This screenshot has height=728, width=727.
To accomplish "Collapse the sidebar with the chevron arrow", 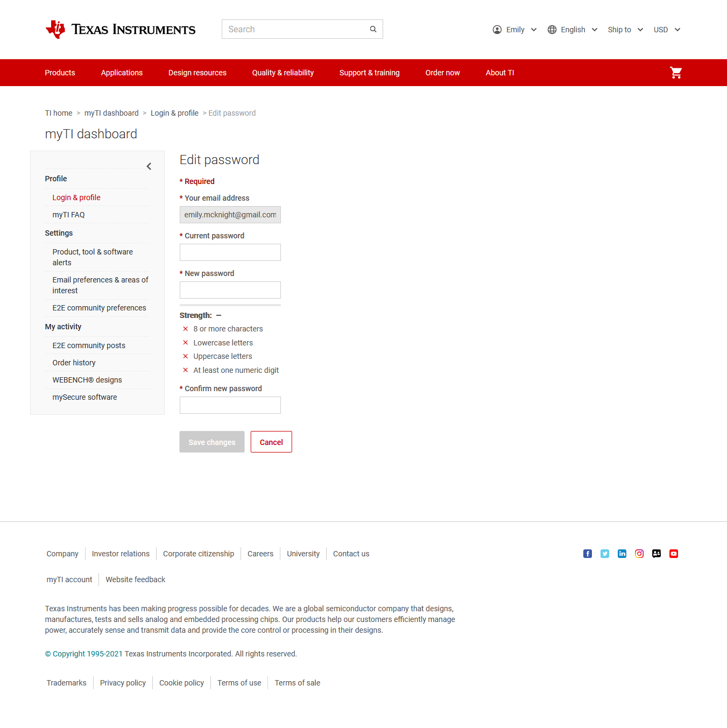I will [x=149, y=166].
